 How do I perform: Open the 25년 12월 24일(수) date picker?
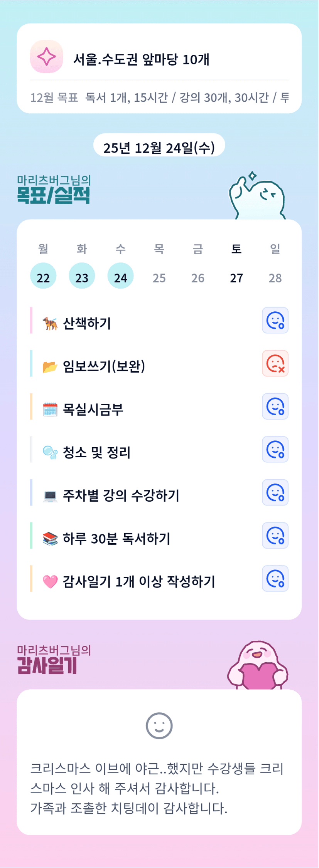(x=159, y=147)
